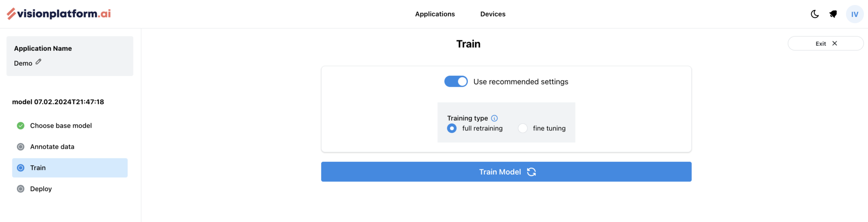Select the full retraining radio option
The image size is (868, 222).
coord(452,128)
